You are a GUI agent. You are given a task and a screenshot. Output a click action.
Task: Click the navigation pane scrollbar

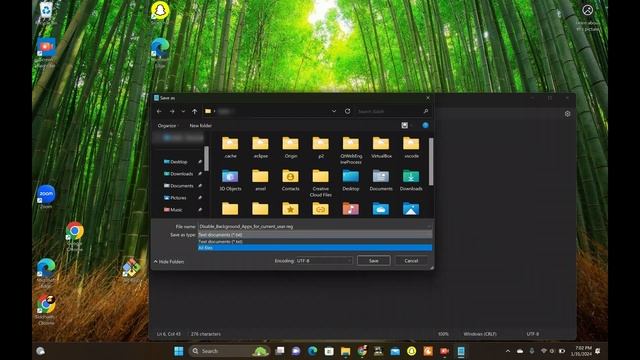point(206,158)
